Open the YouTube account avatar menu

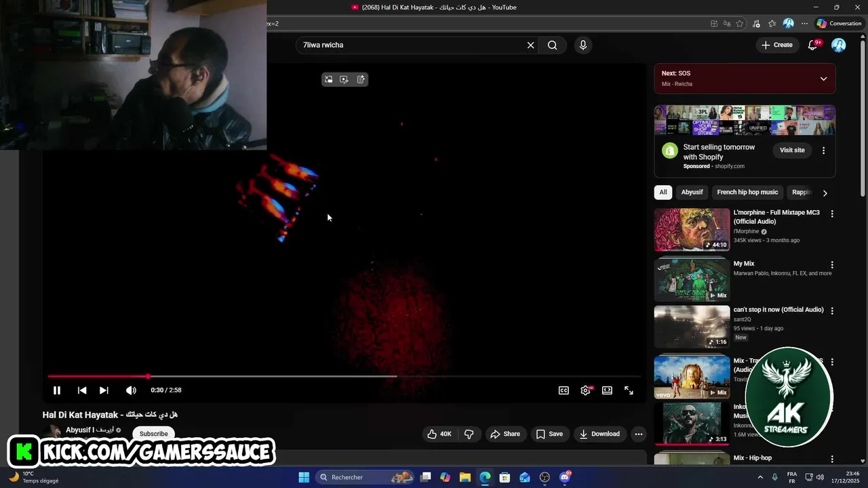(839, 45)
